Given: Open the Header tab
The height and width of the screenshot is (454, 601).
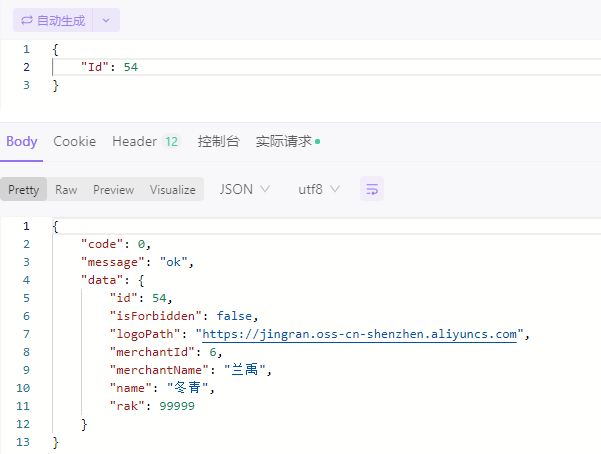Looking at the screenshot, I should pyautogui.click(x=135, y=141).
